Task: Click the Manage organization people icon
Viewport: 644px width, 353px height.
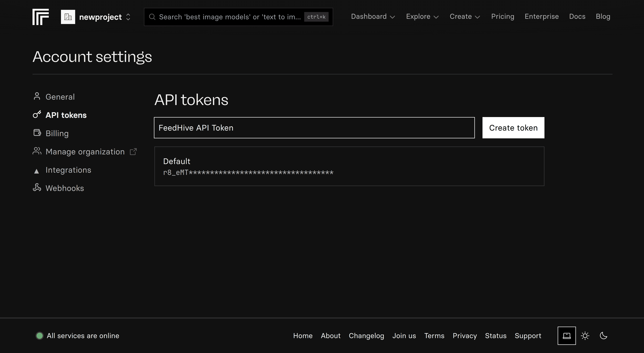Action: [37, 151]
